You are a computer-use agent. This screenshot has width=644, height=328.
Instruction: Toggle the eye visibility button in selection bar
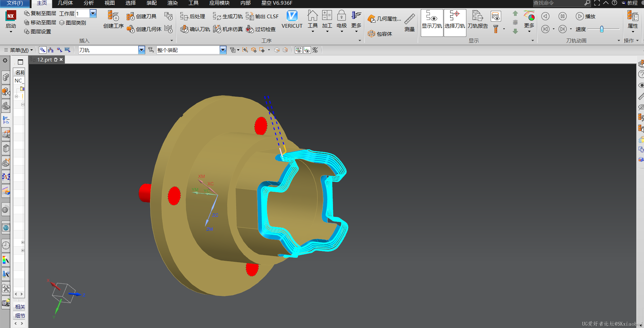[307, 50]
